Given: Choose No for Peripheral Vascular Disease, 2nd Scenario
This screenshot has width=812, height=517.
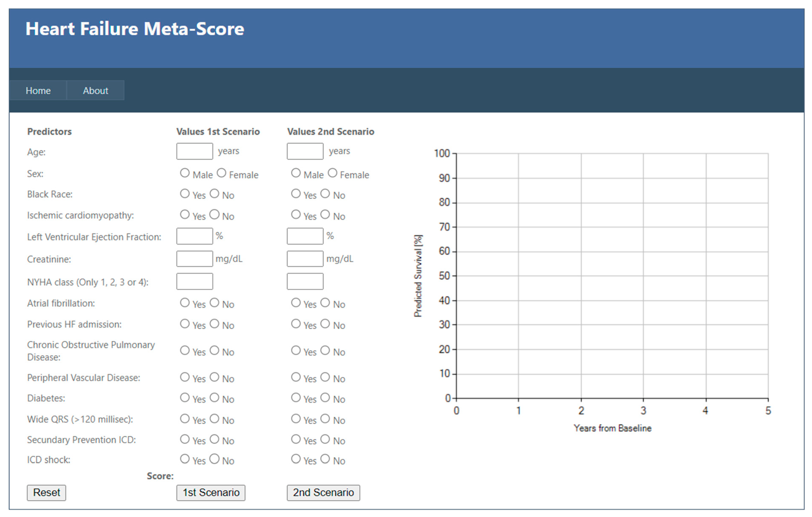Looking at the screenshot, I should [325, 377].
